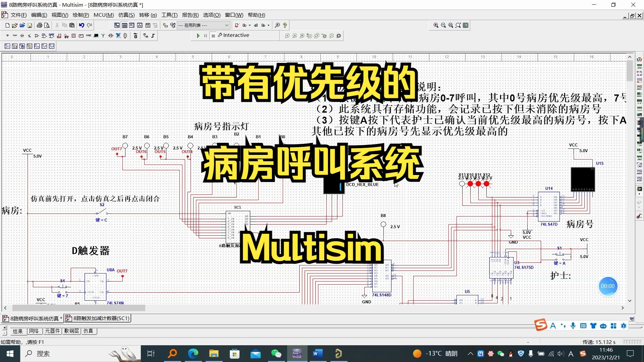The image size is (644, 362).
Task: Click the vertical scrollbar down arrow
Action: coord(630,301)
